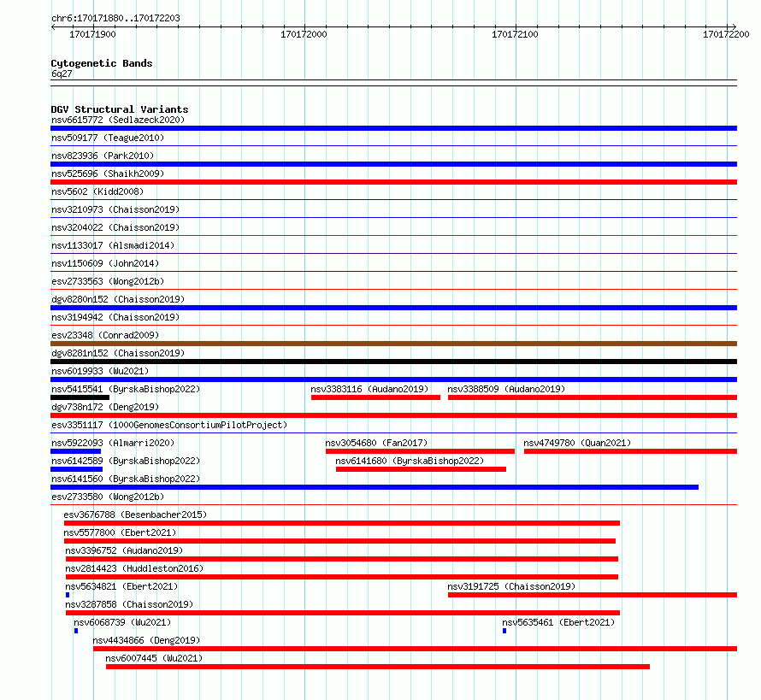This screenshot has height=700, width=761.
Task: Open esv3351117 1000GenomesConsortiumPilotProject entry
Action: coord(169,425)
